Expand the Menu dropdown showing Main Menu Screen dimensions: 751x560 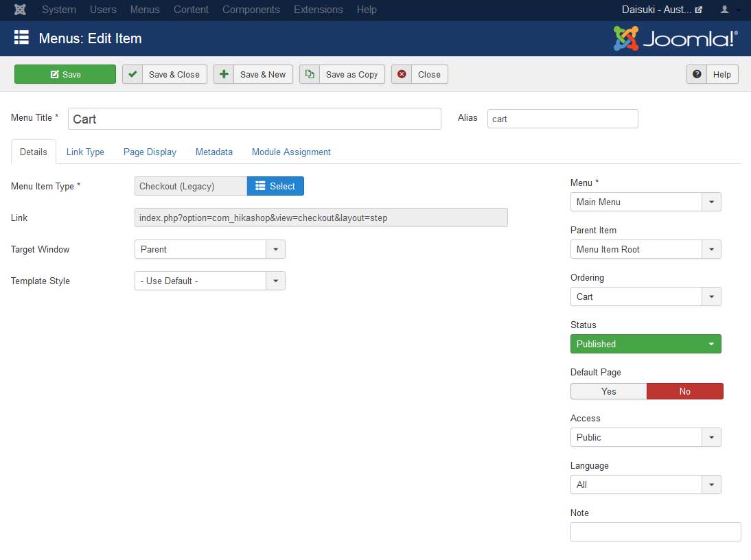(x=646, y=202)
